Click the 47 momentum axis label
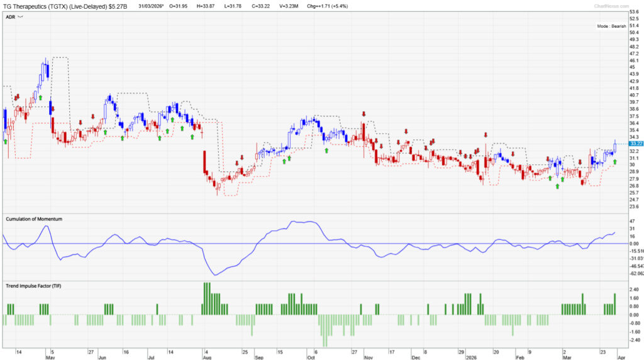The width and height of the screenshot is (644, 360). click(632, 221)
